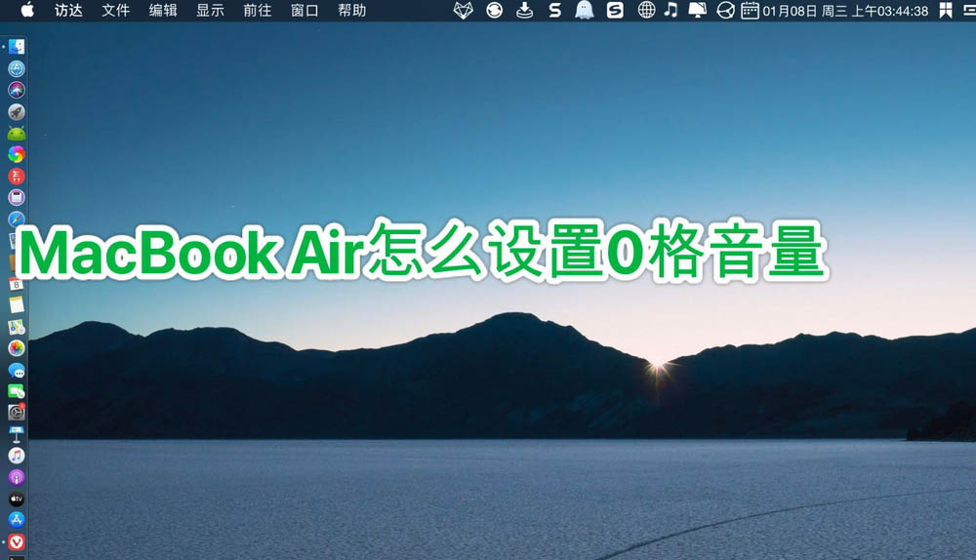Click the circle with curved lines menu bar icon

(726, 10)
